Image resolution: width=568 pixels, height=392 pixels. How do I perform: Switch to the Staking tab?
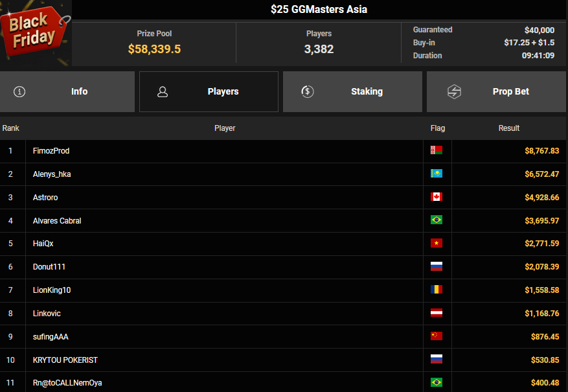click(x=367, y=91)
